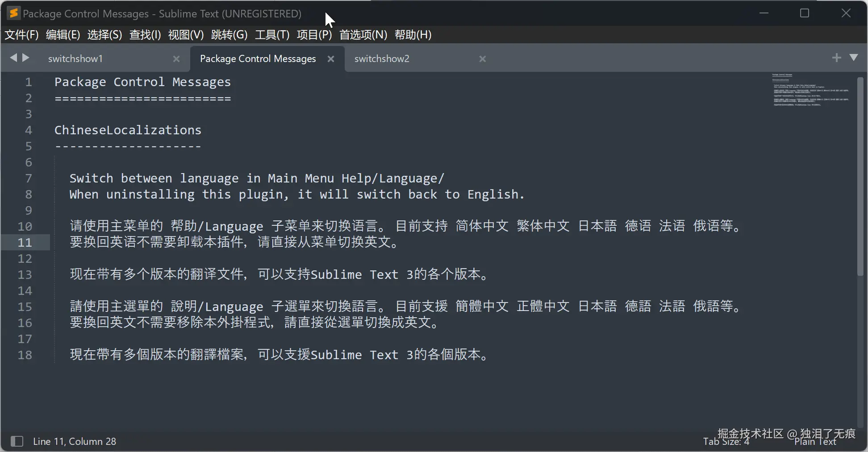Open the tab list dropdown arrow

[x=854, y=58]
